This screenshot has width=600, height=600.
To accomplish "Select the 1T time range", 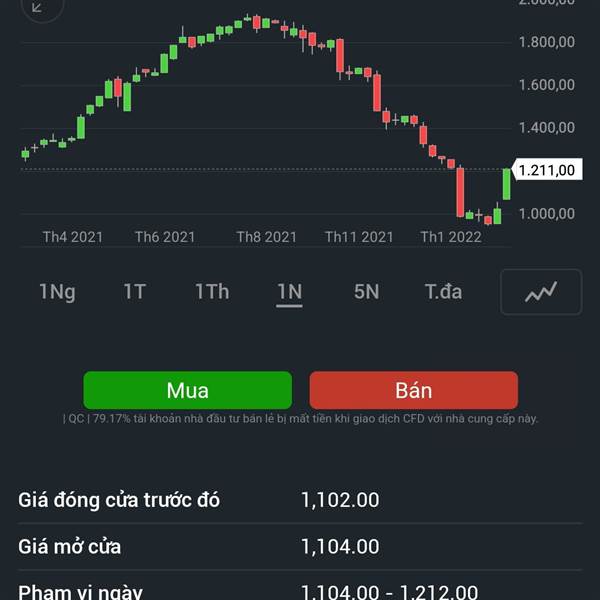I will click(x=134, y=292).
